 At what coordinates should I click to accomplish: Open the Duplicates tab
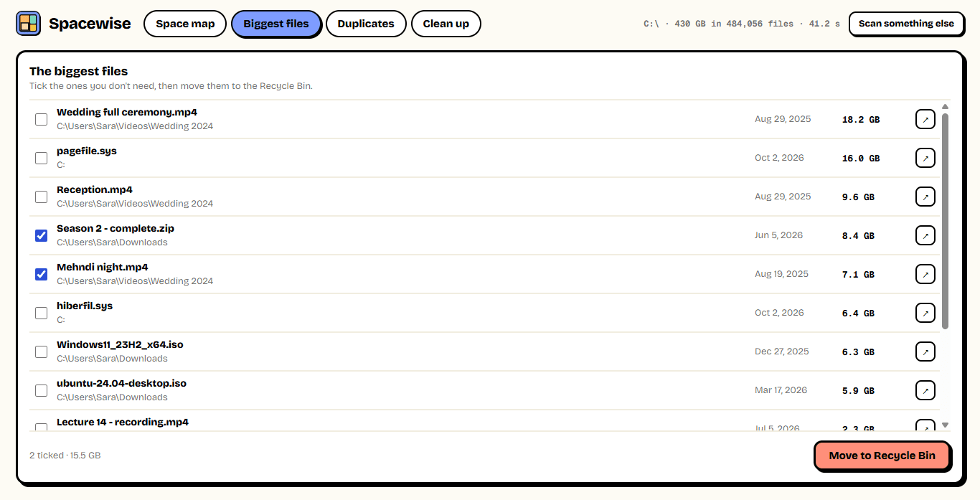pos(366,24)
